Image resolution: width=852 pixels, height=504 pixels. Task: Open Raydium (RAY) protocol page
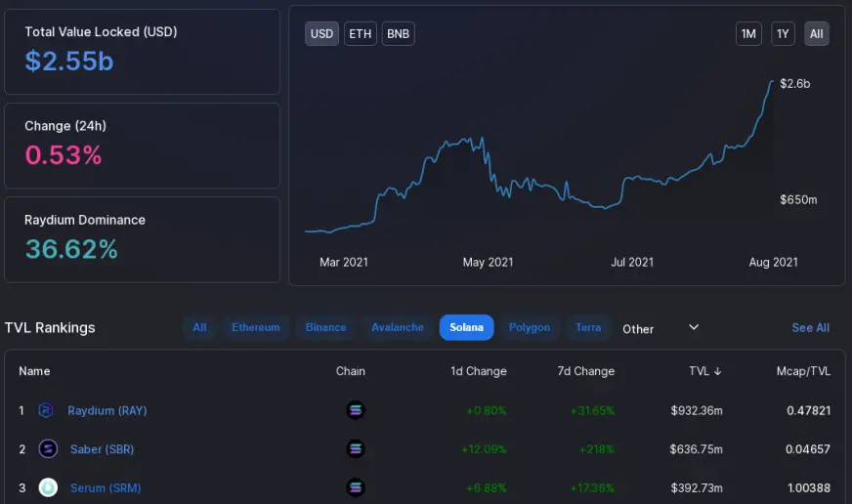point(107,410)
